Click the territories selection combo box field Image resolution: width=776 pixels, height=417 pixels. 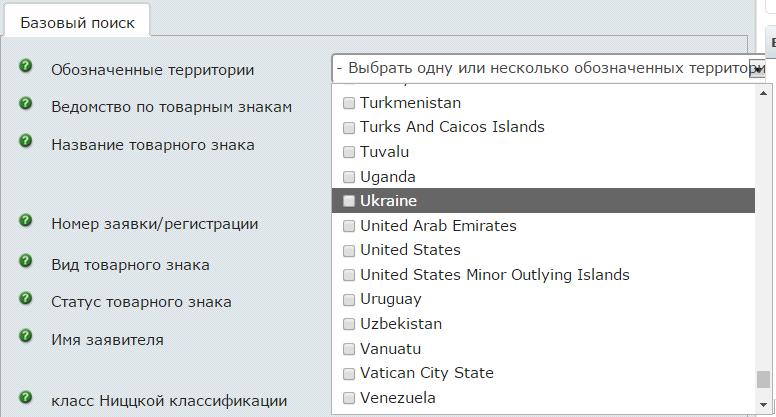[x=540, y=69]
